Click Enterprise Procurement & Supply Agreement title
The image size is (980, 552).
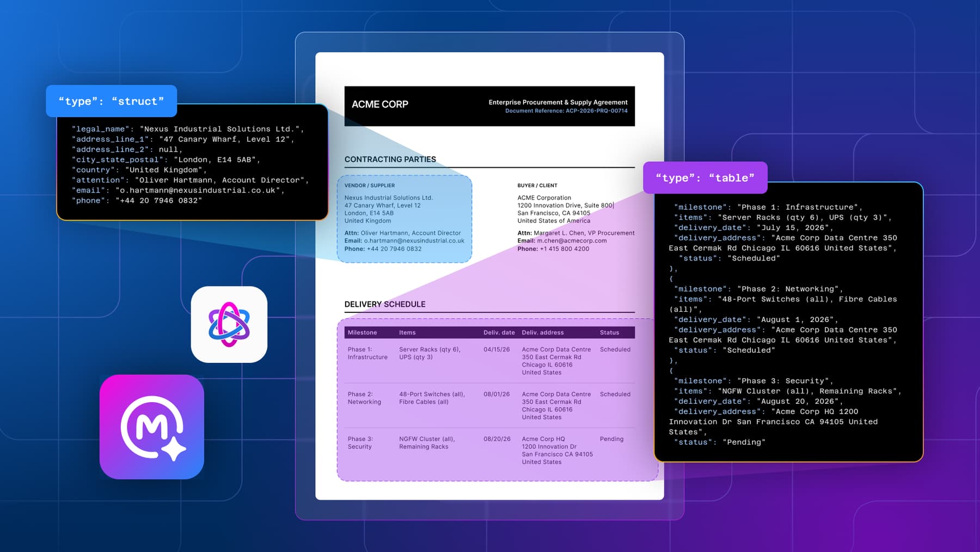coord(558,102)
